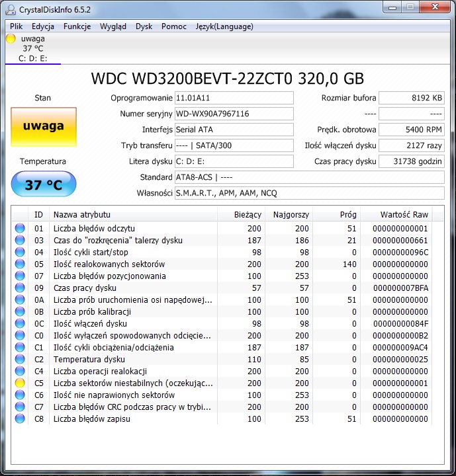Viewport: 456px width, 476px height.
Task: Open the Wygląd menu
Action: point(113,26)
